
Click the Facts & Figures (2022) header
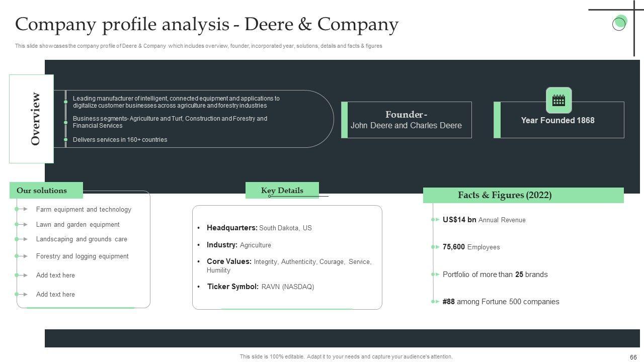(523, 195)
